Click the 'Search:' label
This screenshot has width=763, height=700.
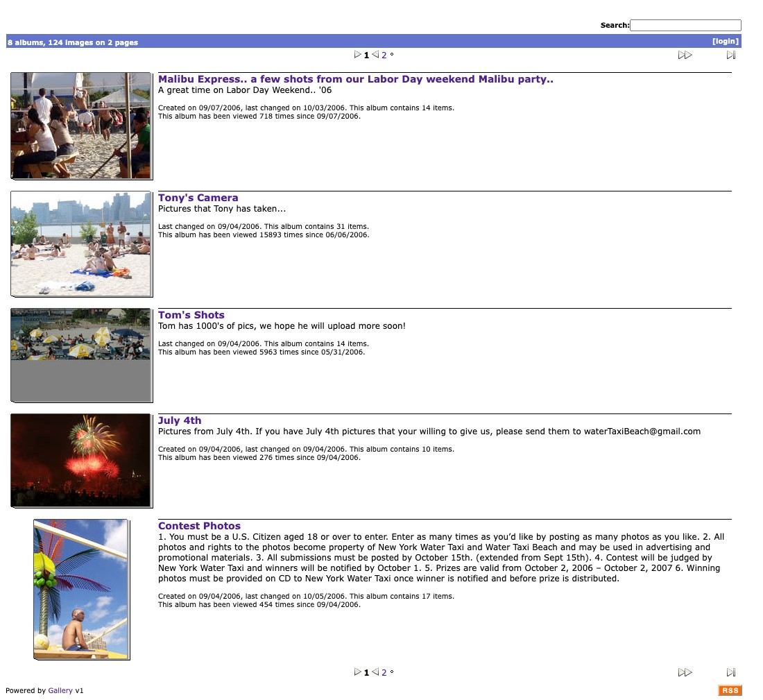tap(615, 25)
